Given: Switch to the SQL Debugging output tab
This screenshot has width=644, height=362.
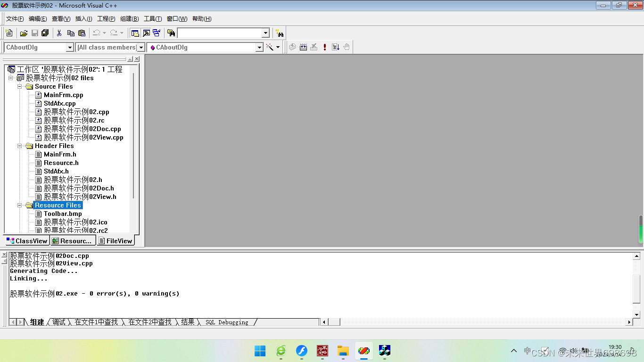Looking at the screenshot, I should coord(227,322).
